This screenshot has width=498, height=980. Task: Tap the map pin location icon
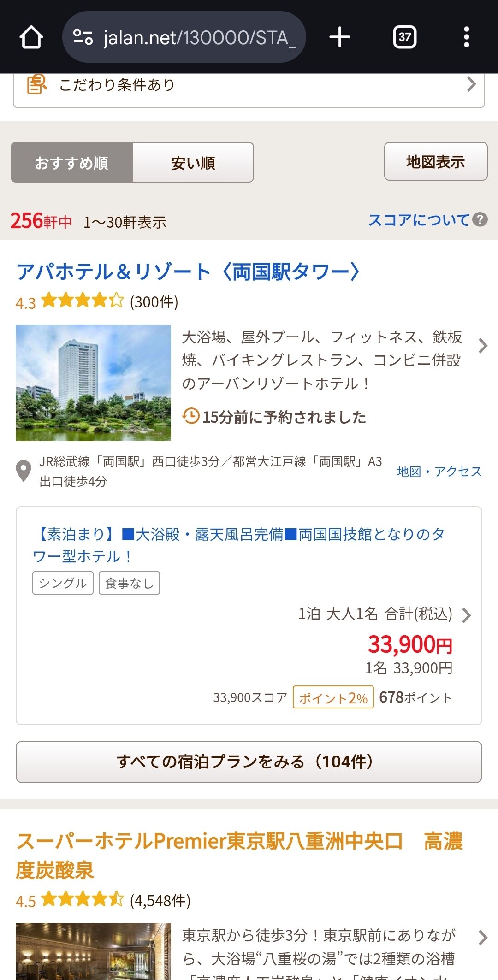(x=24, y=471)
